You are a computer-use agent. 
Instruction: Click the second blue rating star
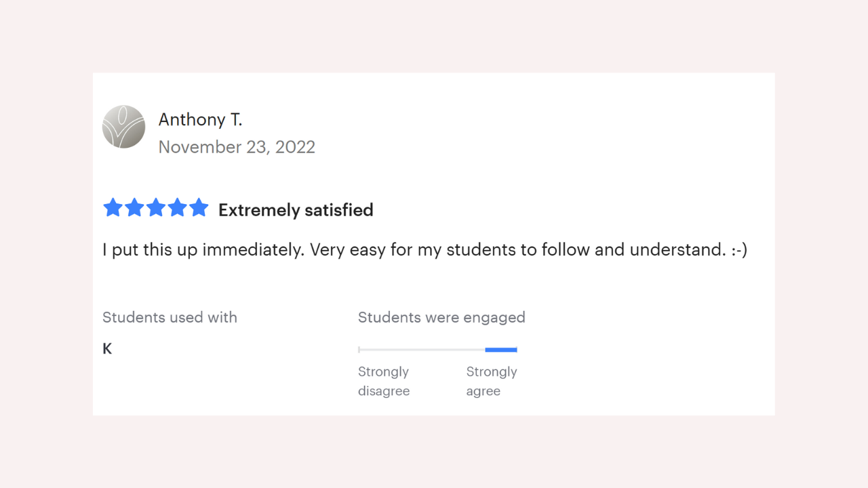click(134, 208)
